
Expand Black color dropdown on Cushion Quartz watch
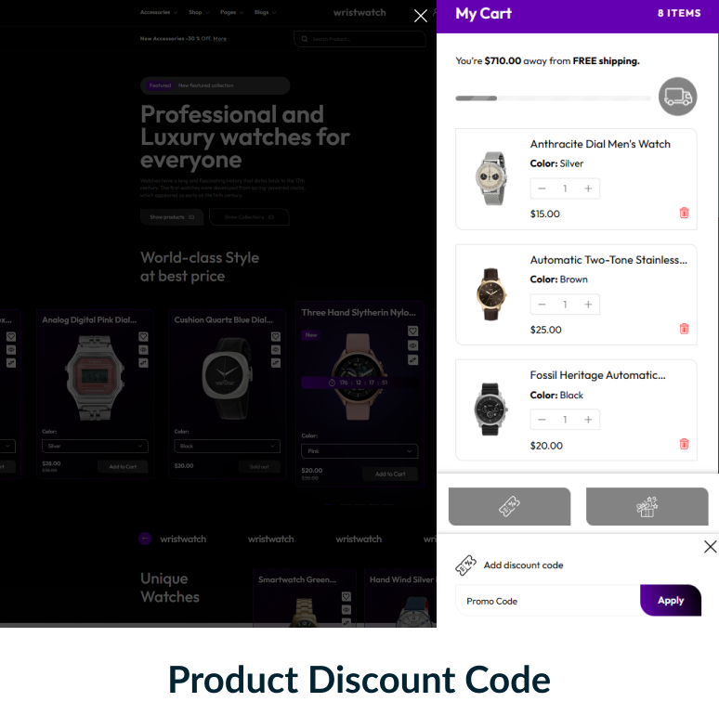227,446
